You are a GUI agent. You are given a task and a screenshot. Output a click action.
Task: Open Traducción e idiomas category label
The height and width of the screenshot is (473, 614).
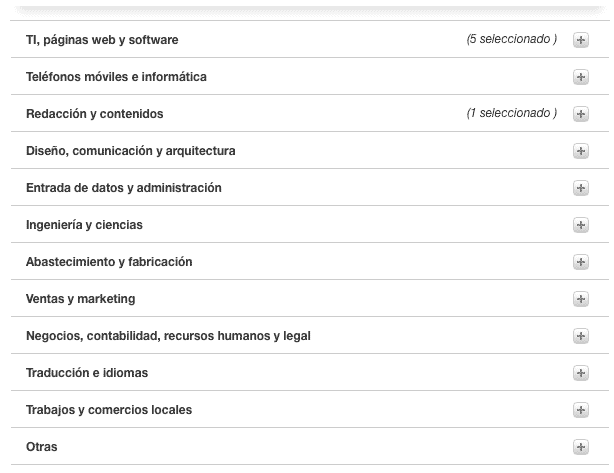point(87,373)
